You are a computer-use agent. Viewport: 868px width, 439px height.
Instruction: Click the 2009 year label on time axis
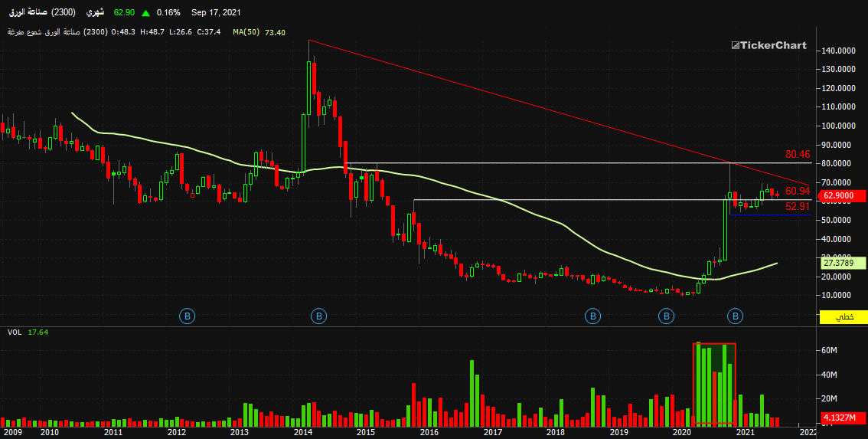click(12, 432)
